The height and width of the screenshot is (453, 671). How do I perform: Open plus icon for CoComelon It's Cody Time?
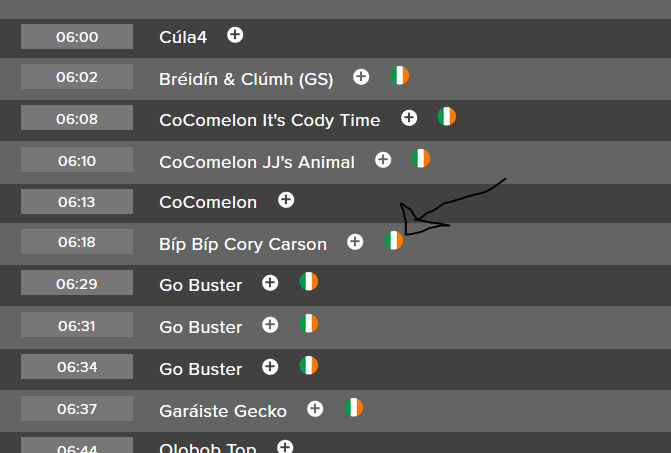(409, 118)
